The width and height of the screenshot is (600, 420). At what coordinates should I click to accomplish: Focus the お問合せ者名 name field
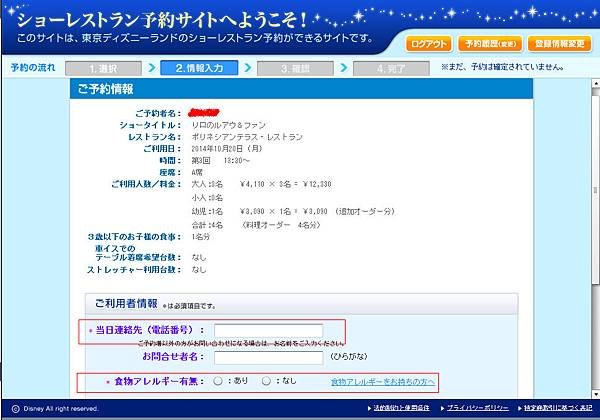pyautogui.click(x=268, y=357)
